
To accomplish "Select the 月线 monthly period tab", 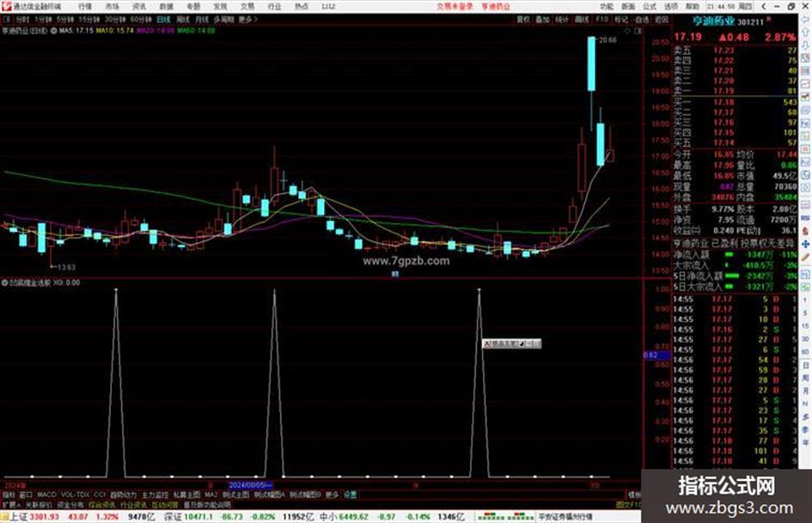I will [x=201, y=19].
